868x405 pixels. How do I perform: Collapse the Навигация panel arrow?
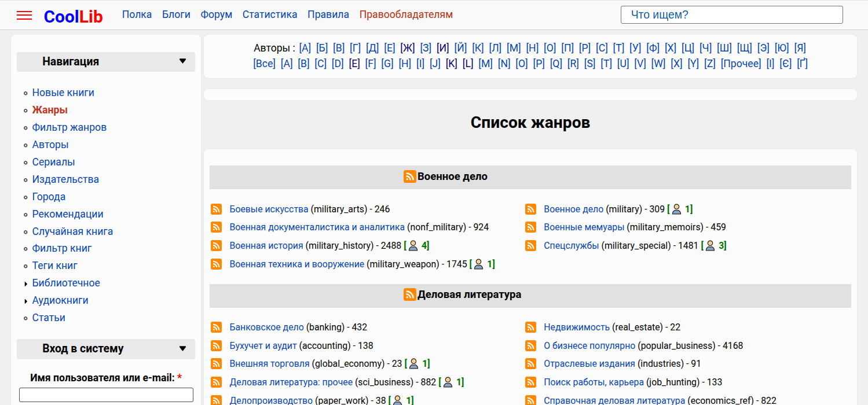tap(183, 61)
